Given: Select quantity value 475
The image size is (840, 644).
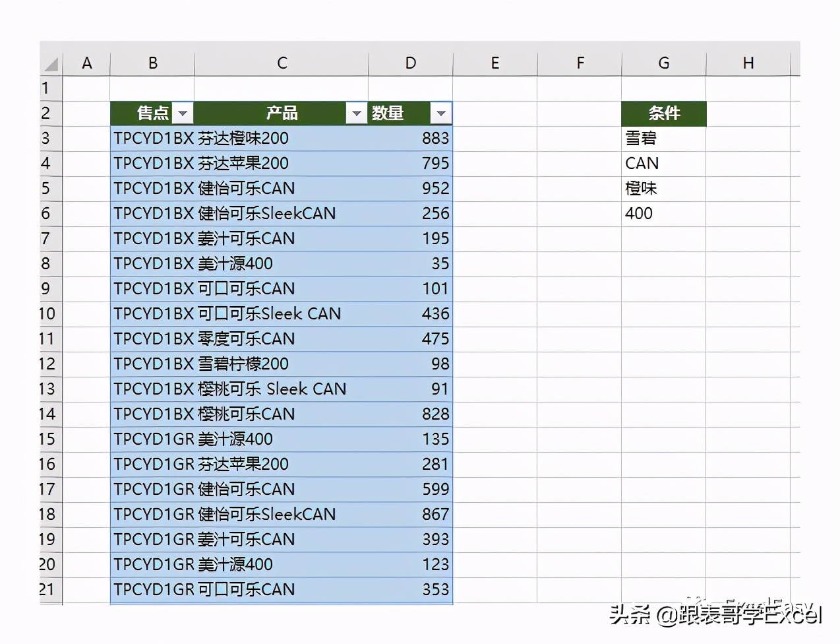Looking at the screenshot, I should [x=411, y=339].
